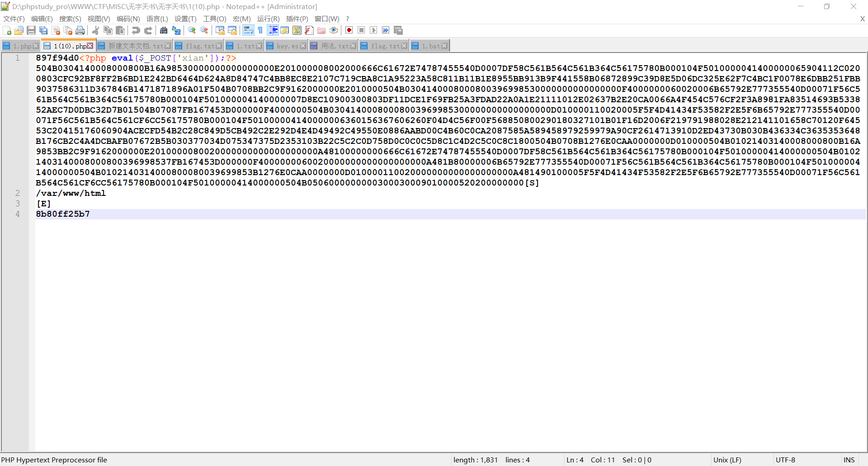
Task: Close the current document via the toolbar
Action: click(56, 30)
